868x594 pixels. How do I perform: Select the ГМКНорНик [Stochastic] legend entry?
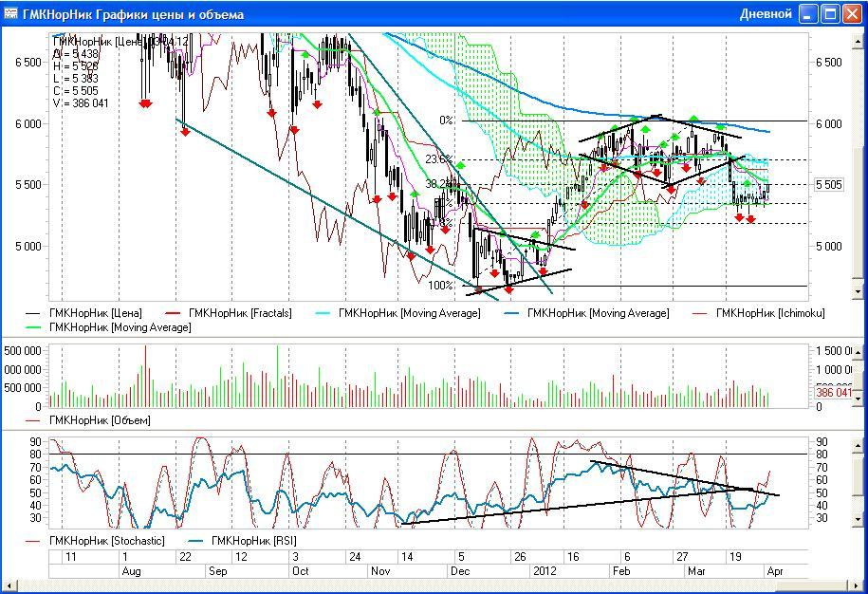[x=95, y=541]
